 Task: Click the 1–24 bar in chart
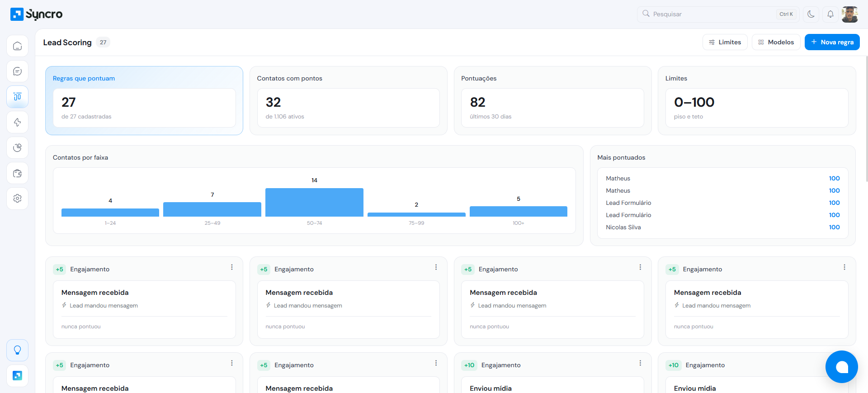click(x=110, y=213)
